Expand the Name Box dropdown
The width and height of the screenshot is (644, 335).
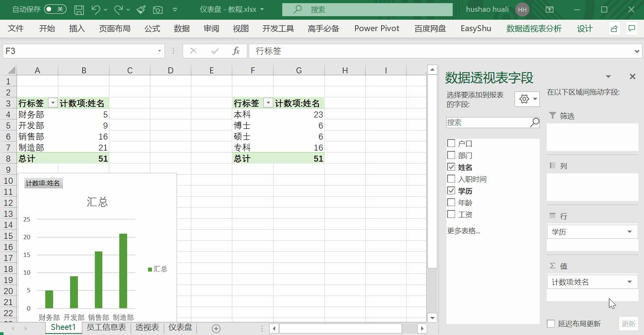point(159,51)
